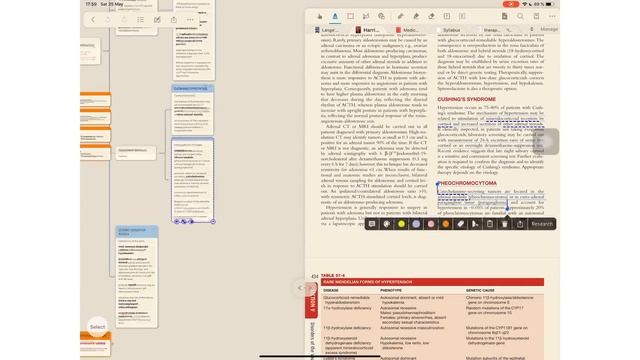This screenshot has width=640, height=360.
Task: Switch mindmap to outline list view
Action: click(140, 20)
